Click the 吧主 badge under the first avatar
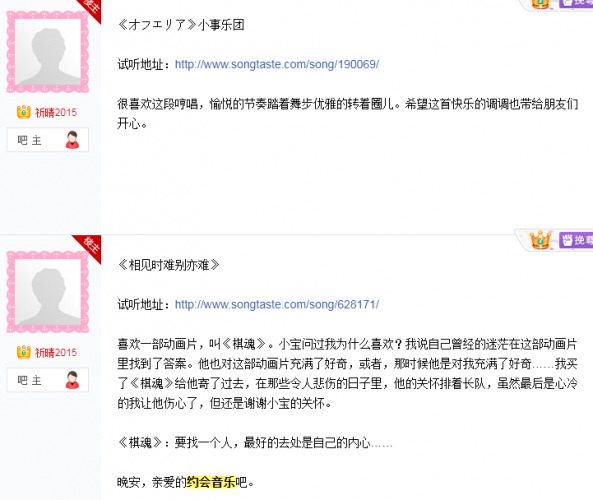 (x=48, y=140)
